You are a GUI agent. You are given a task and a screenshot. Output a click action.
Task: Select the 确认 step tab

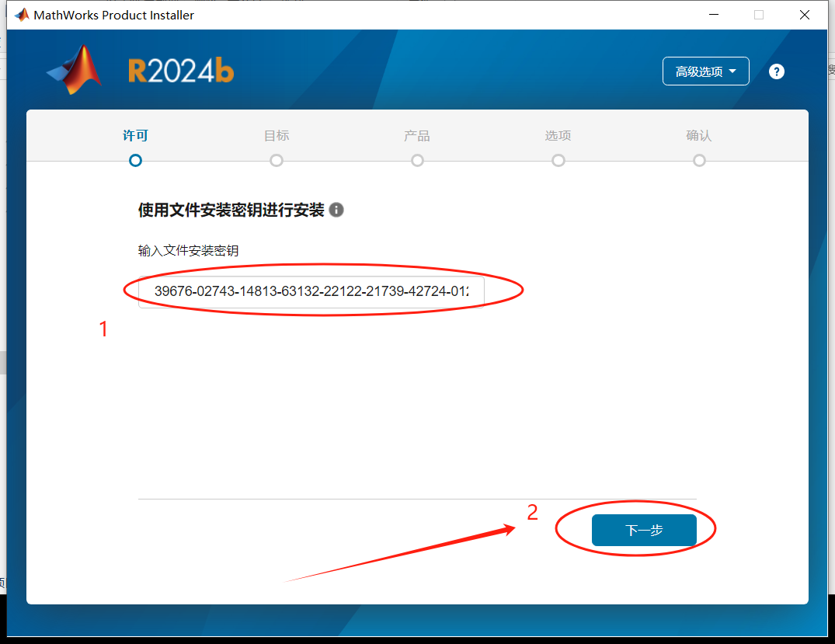pyautogui.click(x=698, y=136)
